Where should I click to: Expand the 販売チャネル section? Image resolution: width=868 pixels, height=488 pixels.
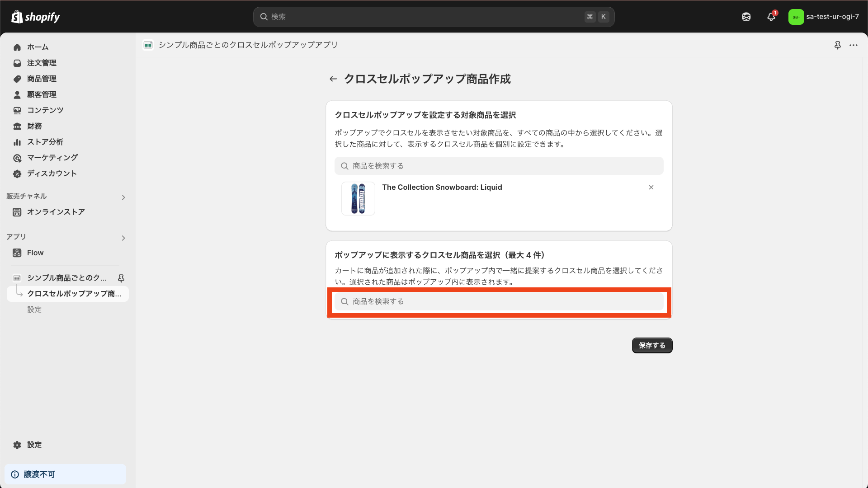(123, 197)
